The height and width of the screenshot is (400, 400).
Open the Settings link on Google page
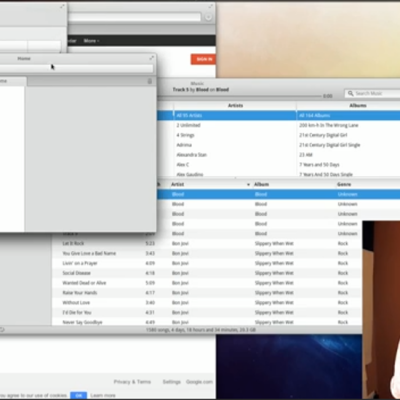172,382
